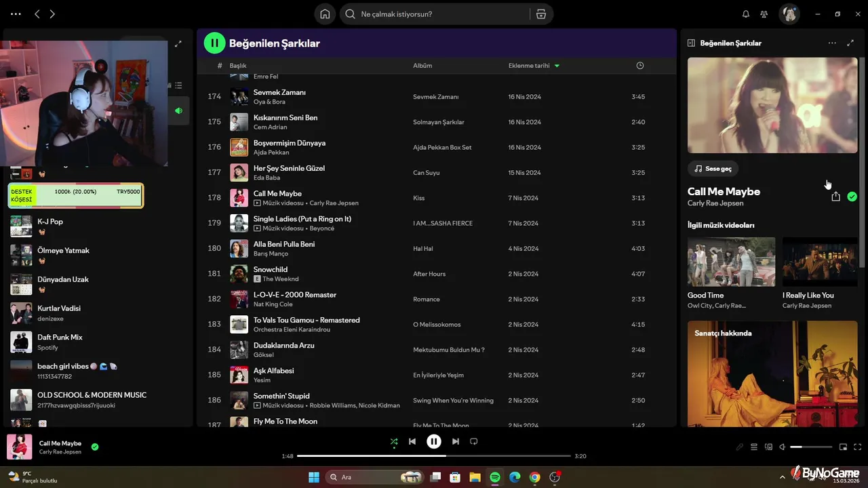
Task: Open Carly Rae Jepsen artist link in right panel
Action: (715, 203)
